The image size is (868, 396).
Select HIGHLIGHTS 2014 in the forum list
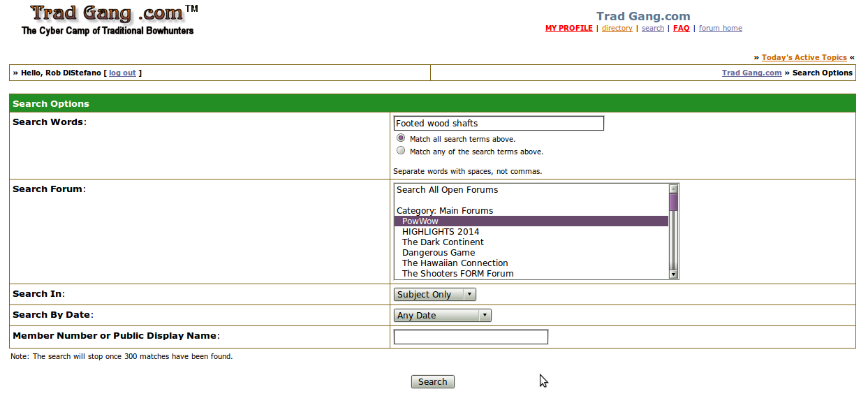coord(531,232)
